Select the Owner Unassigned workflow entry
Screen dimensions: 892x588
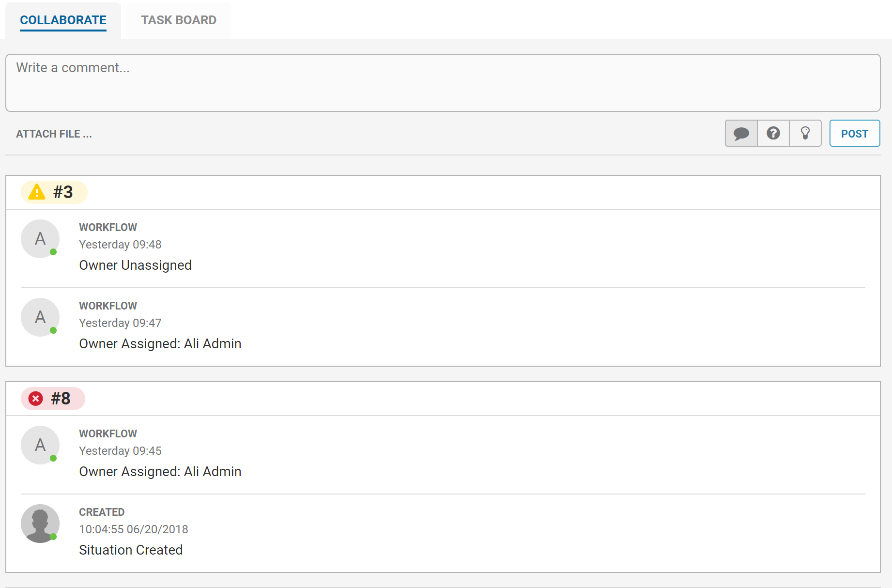pos(135,265)
